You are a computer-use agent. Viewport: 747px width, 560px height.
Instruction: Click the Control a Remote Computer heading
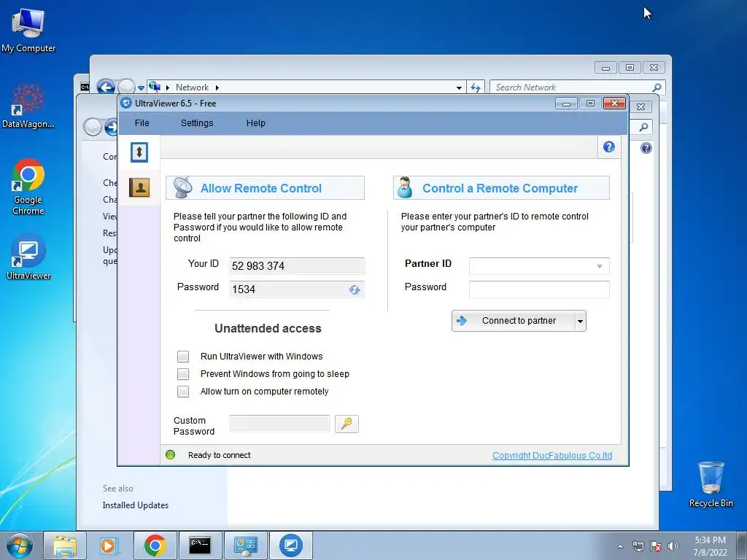click(500, 188)
